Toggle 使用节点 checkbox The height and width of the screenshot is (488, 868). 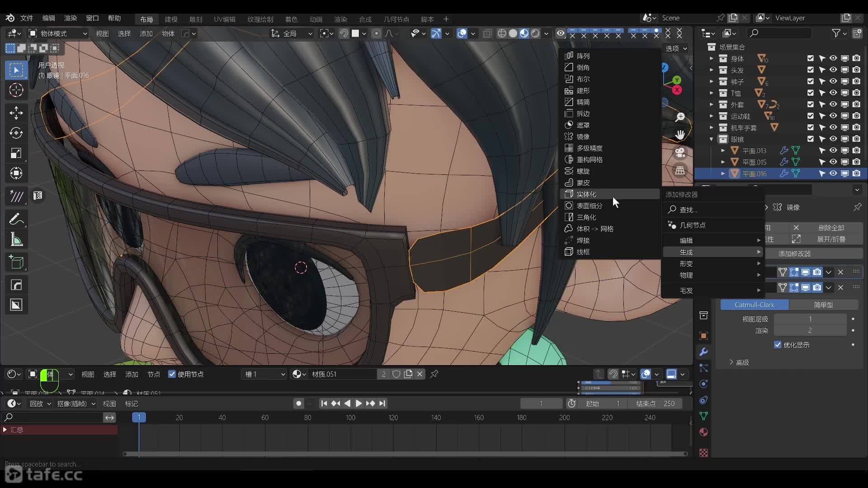(x=172, y=374)
